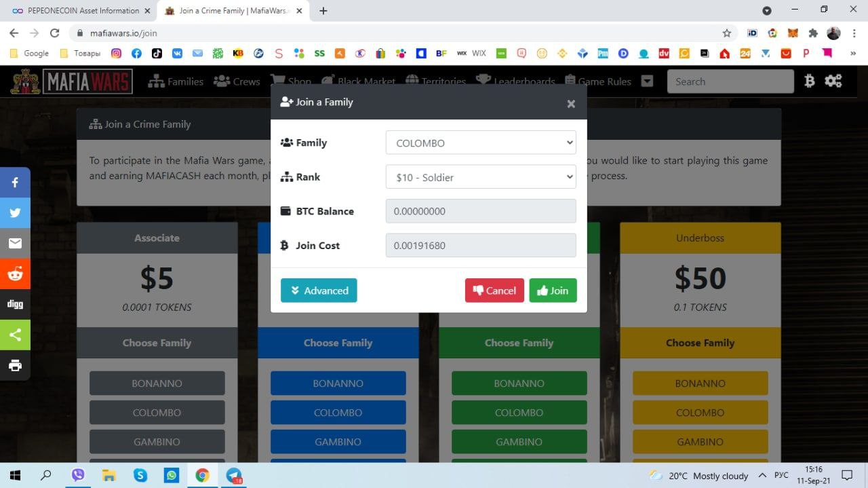Open Viber from the taskbar
This screenshot has height=488, width=868.
coord(78,475)
